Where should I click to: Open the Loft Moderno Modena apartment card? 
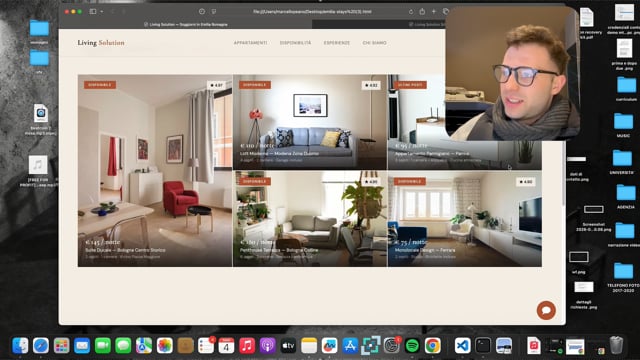tap(310, 122)
